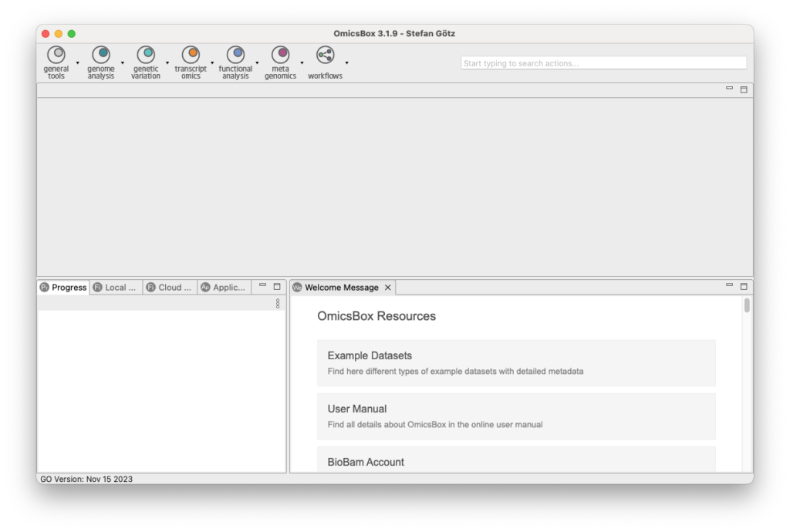Viewport: 790px width, 532px height.
Task: Expand the workflows dropdown arrow
Action: (x=346, y=63)
